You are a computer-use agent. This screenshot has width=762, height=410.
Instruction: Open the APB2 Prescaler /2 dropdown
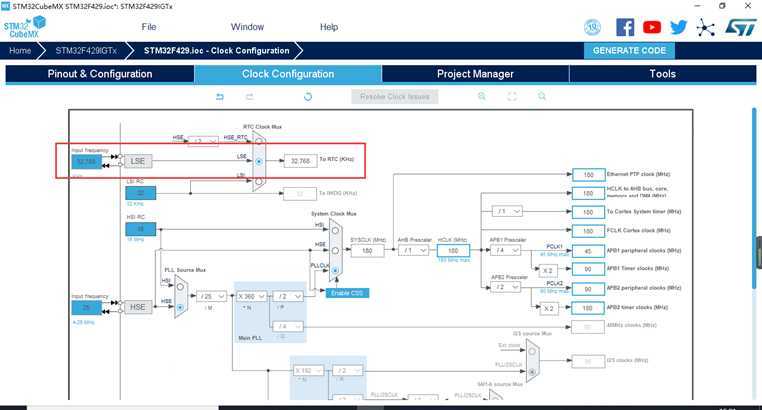click(505, 287)
